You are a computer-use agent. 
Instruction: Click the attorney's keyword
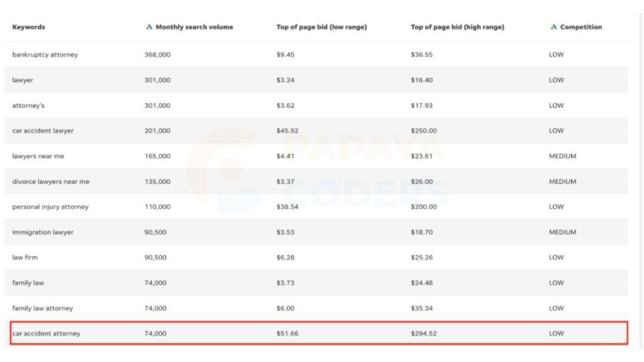28,106
